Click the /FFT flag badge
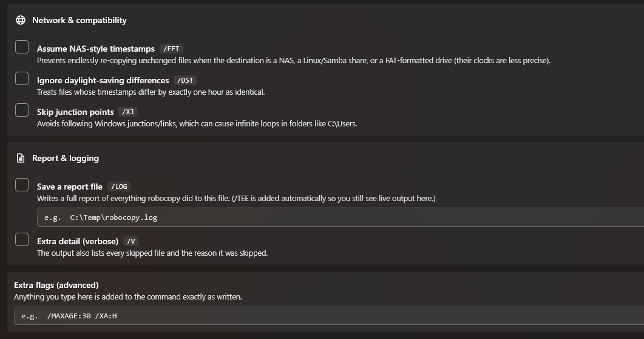This screenshot has width=644, height=339. click(x=171, y=49)
